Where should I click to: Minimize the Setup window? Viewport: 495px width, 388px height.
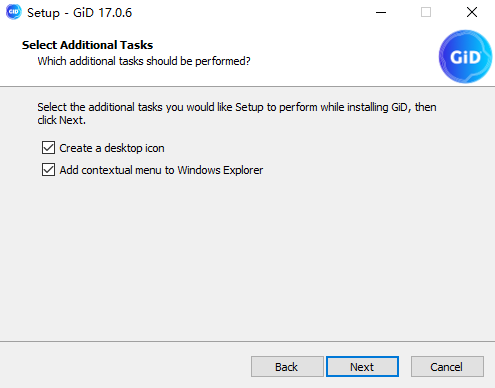click(381, 13)
